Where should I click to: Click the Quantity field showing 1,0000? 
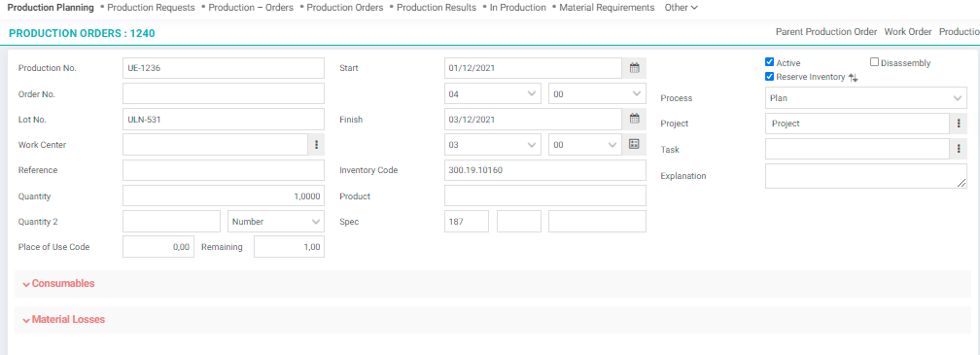[x=224, y=195]
